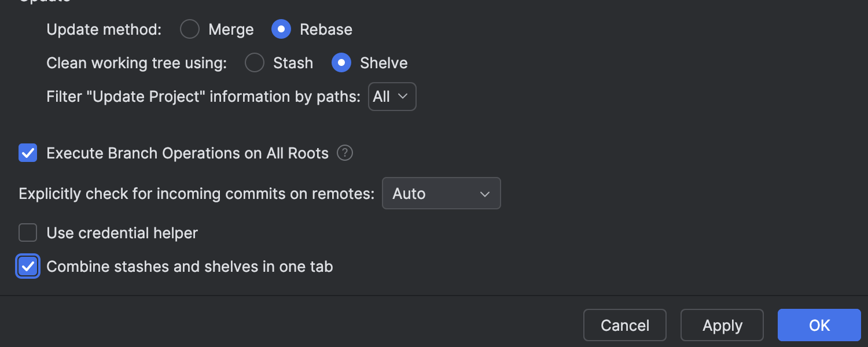Click the "Explicitly check for incoming commits" label
Screen dimensions: 868x347
pyautogui.click(x=197, y=194)
